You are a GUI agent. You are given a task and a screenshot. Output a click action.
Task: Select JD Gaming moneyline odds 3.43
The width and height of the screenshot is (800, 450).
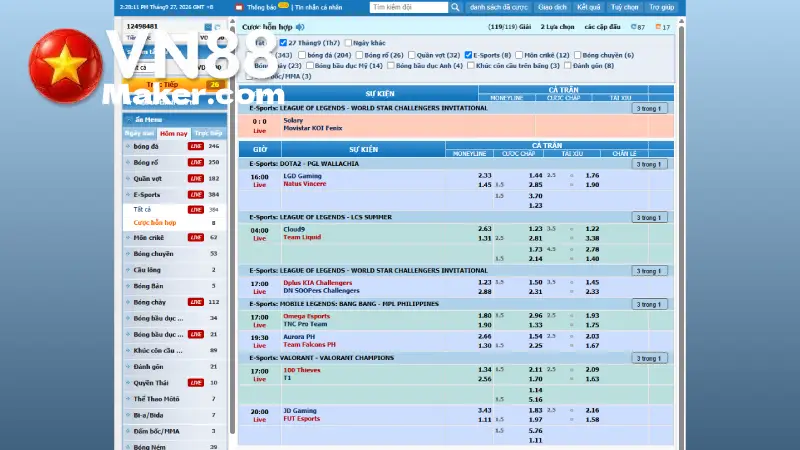485,410
